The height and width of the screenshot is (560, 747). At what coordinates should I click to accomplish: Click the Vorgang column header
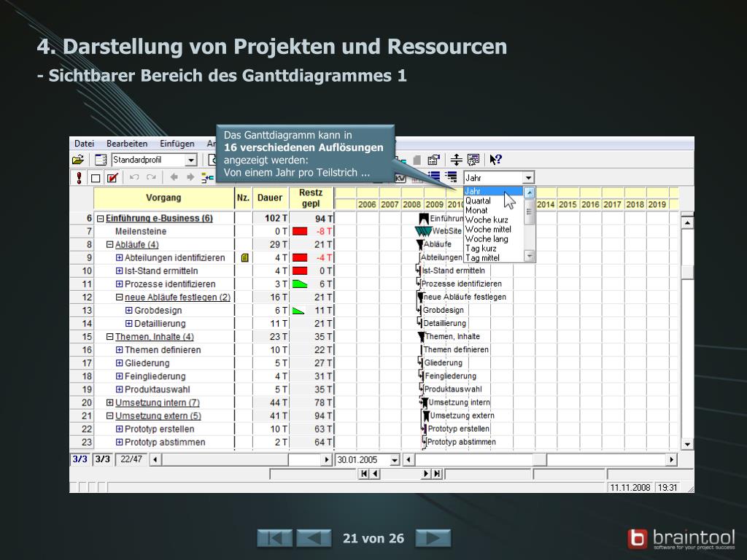(x=163, y=198)
